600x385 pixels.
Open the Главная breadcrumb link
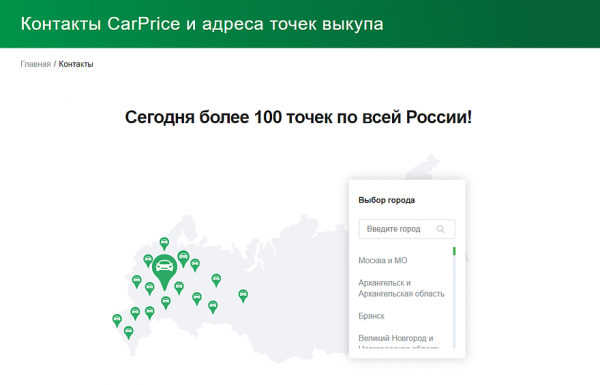click(36, 64)
